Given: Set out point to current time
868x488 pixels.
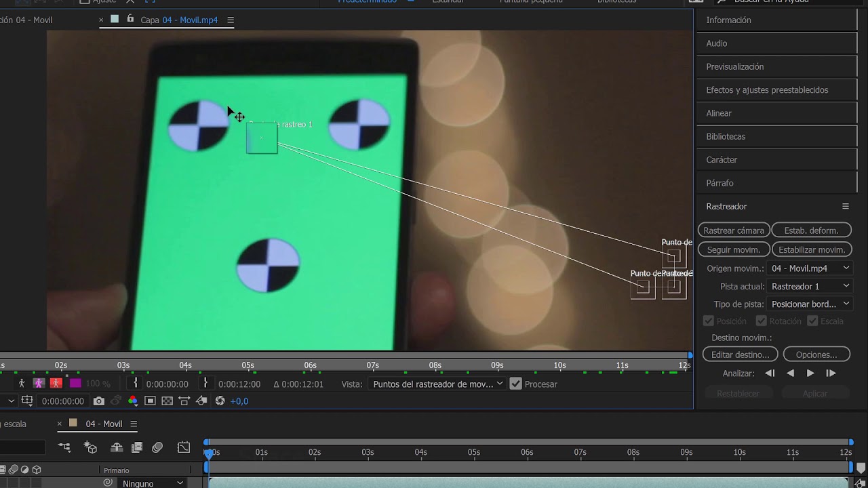Looking at the screenshot, I should (x=205, y=384).
